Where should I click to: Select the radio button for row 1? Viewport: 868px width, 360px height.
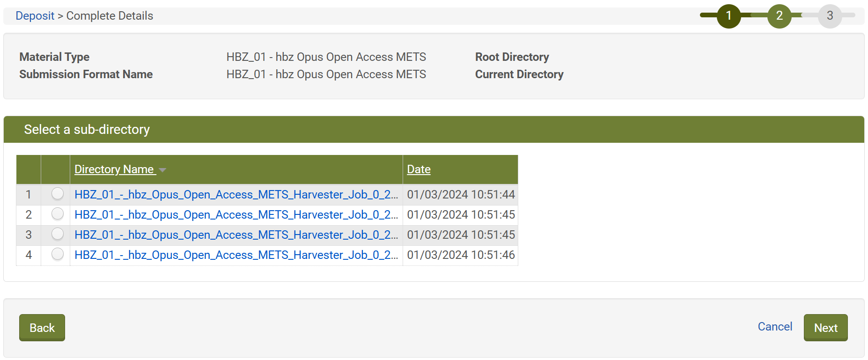tap(57, 193)
